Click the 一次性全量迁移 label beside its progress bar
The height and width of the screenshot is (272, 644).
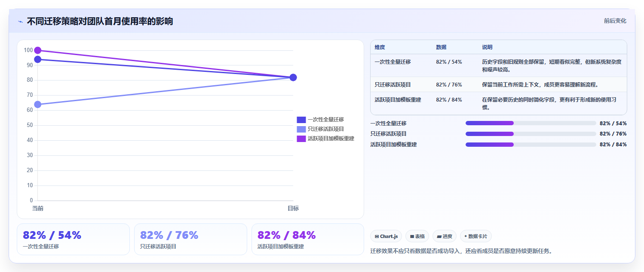pyautogui.click(x=388, y=123)
